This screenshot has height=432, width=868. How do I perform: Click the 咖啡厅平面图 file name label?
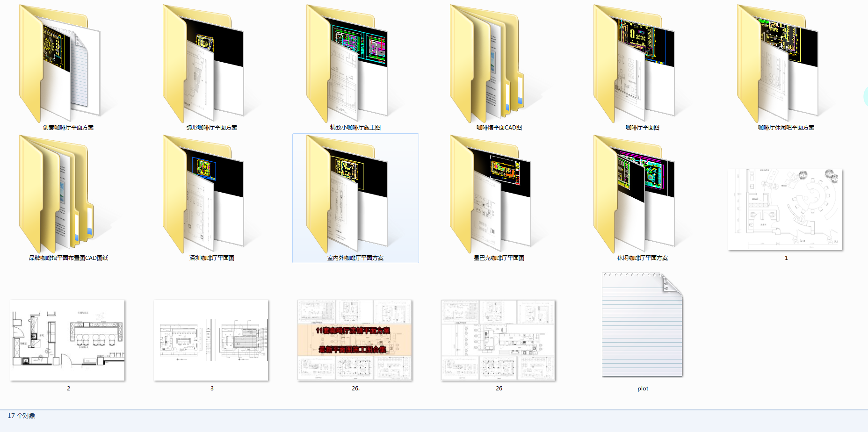(643, 127)
